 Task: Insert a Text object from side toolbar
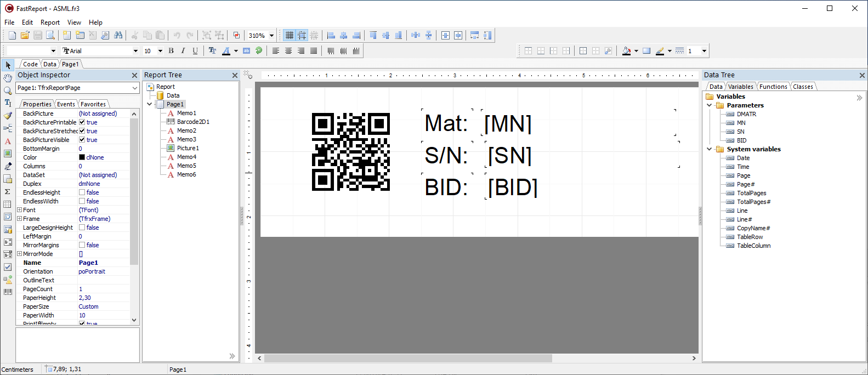click(8, 141)
